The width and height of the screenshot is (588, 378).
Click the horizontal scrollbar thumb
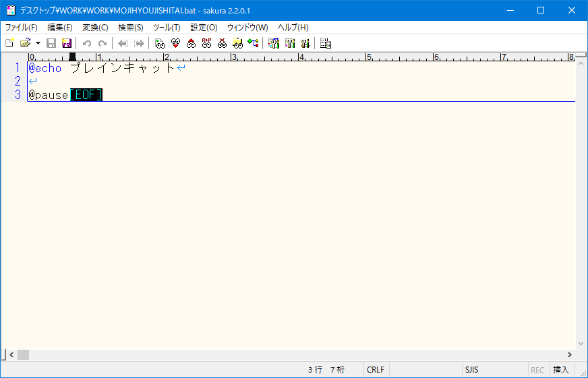[x=23, y=354]
